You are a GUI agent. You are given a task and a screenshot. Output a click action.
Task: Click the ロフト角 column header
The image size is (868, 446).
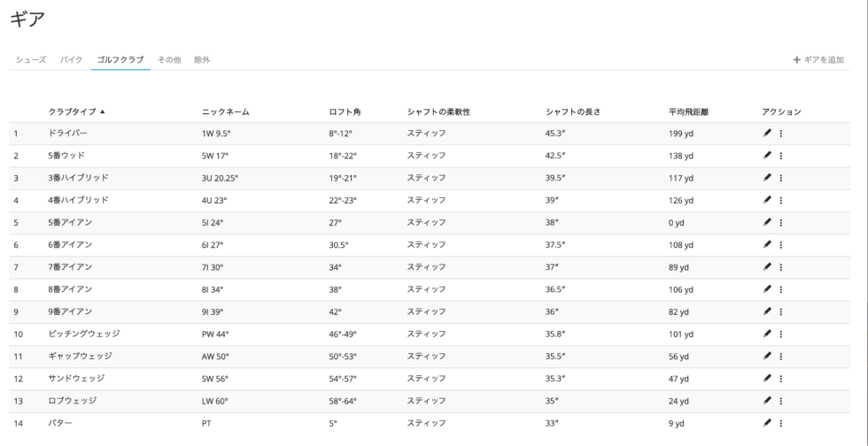pos(345,111)
